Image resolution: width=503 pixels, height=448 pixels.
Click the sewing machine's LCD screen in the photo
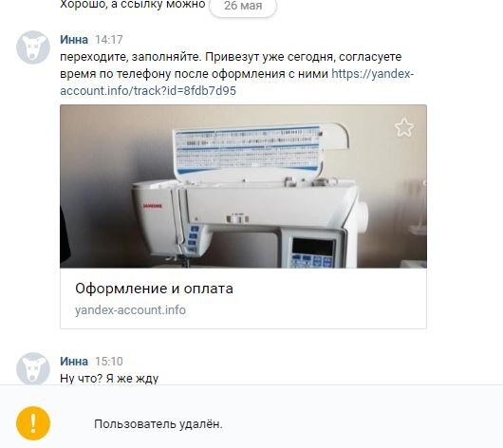[312, 247]
